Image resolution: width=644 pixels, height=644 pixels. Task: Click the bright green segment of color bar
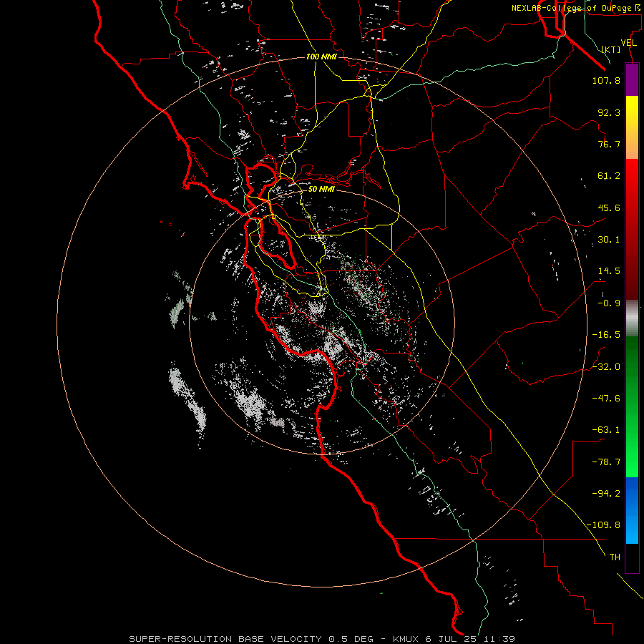pyautogui.click(x=632, y=406)
